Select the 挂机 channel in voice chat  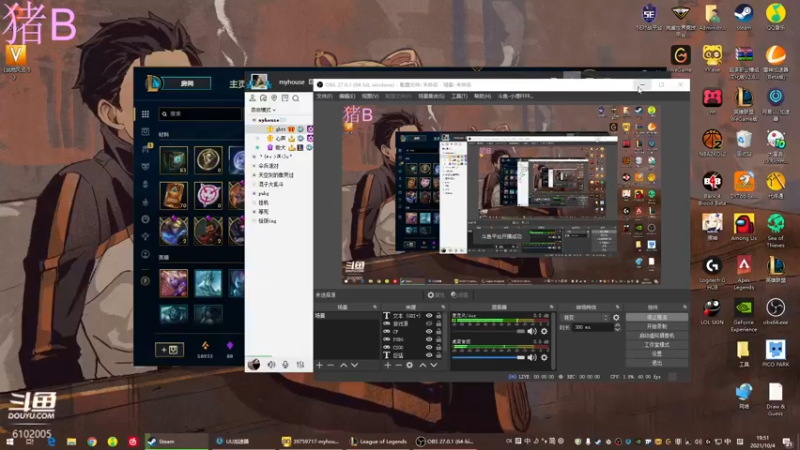(x=263, y=203)
